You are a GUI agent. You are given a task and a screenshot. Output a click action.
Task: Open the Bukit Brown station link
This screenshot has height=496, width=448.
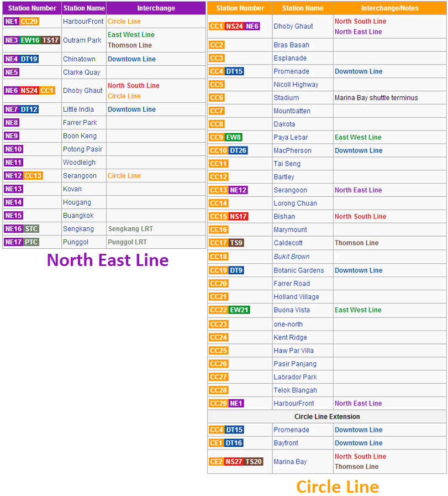point(292,257)
